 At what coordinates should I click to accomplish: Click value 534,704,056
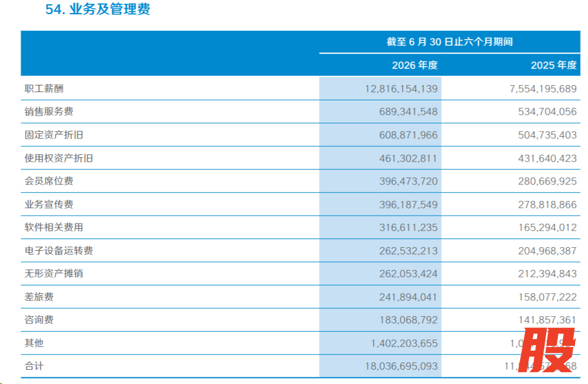(x=547, y=112)
